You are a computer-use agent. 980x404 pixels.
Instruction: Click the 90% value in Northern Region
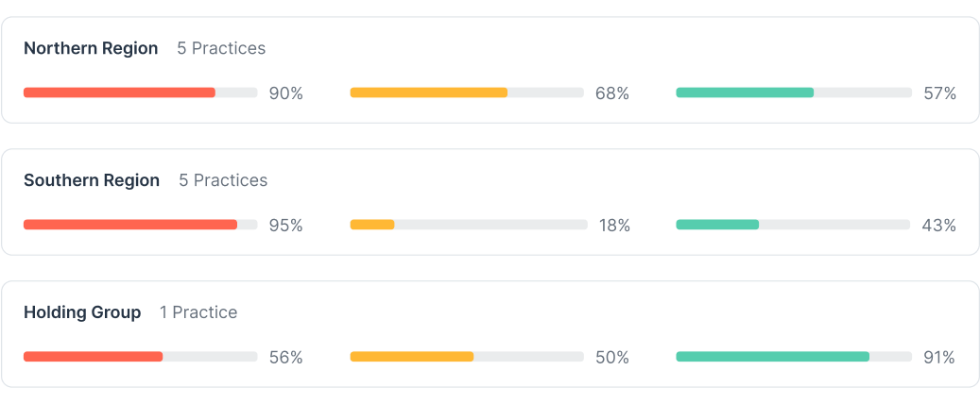point(286,93)
